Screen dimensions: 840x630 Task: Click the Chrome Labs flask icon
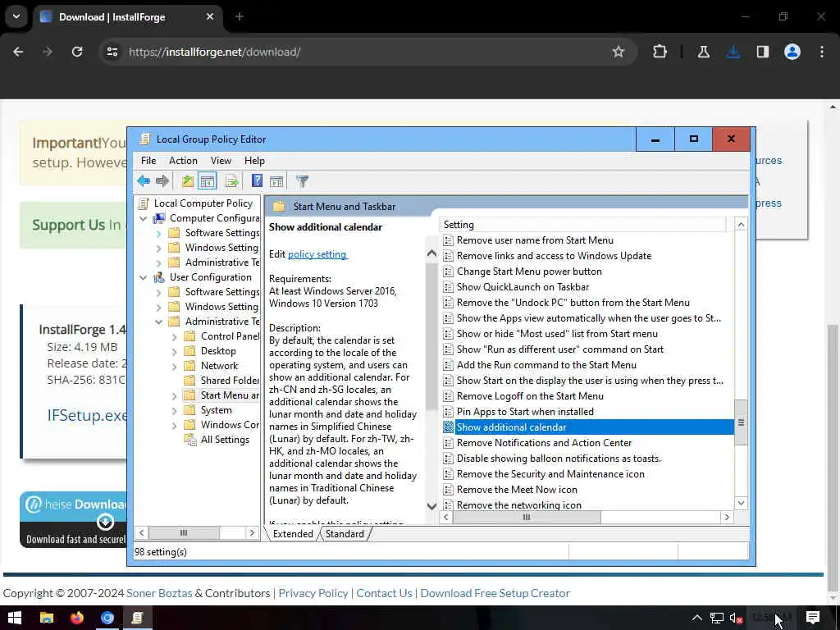point(703,52)
